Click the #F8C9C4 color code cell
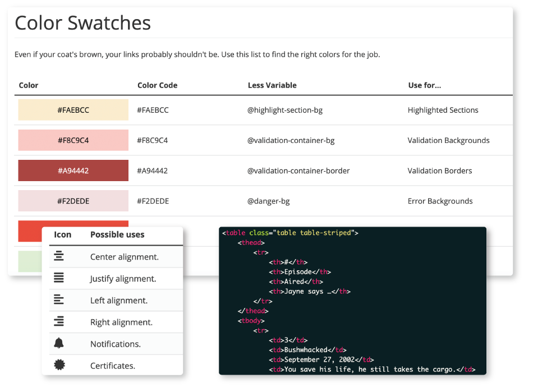Viewport: 533px width, 392px height. 152,140
